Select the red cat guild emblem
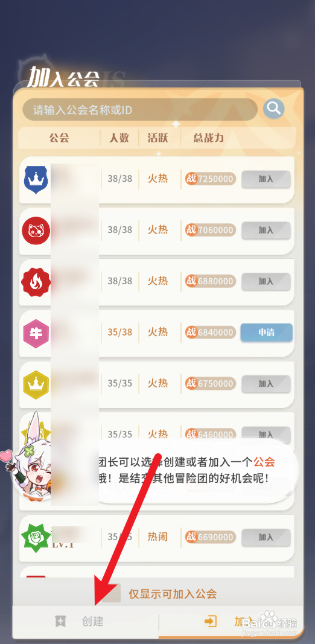315x644 pixels. 36,231
